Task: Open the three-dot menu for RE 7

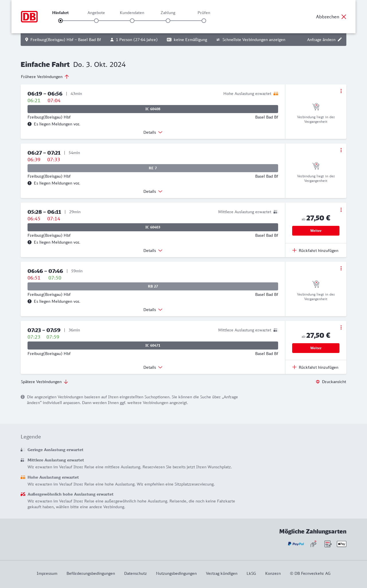Action: (x=341, y=150)
